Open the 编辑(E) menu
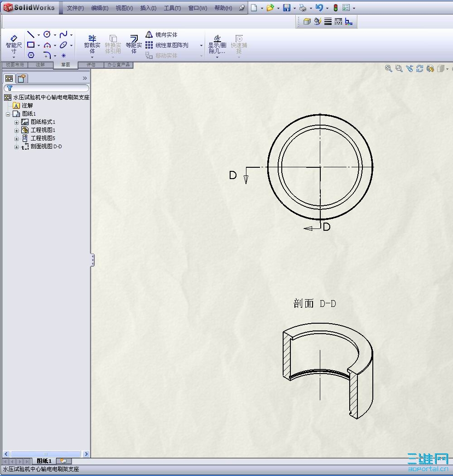 click(100, 8)
